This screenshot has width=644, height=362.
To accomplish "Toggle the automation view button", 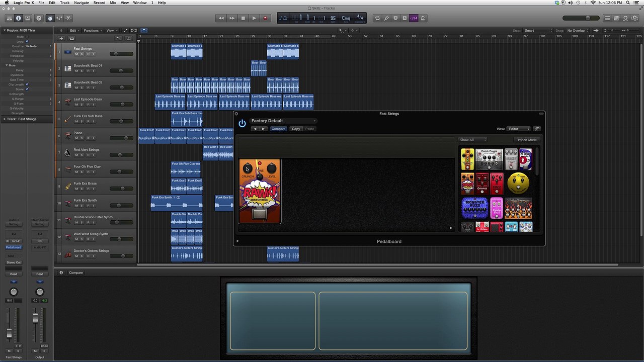I will 125,31.
